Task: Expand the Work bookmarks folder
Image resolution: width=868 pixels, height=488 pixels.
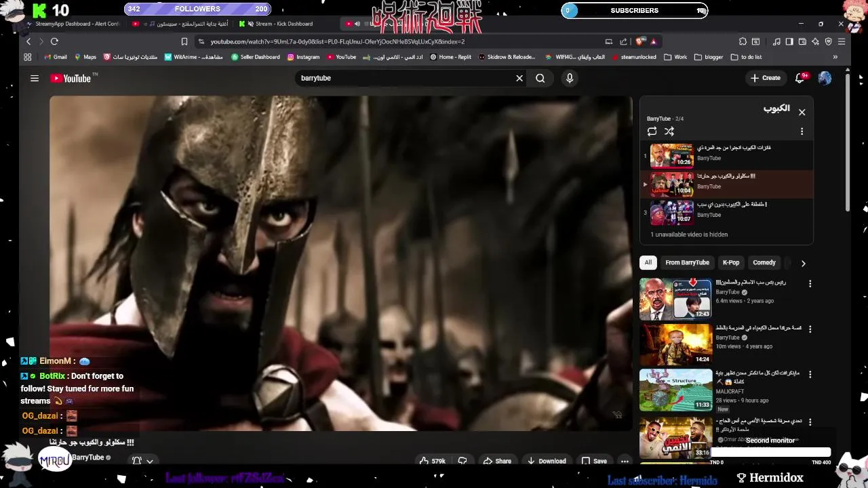Action: coord(675,57)
